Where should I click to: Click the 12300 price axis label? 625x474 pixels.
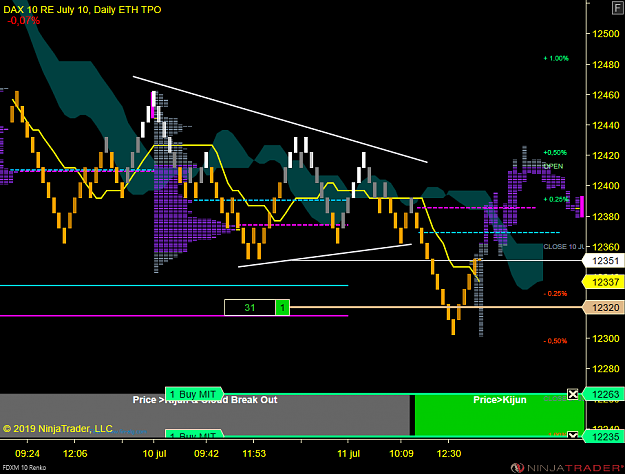coord(606,338)
